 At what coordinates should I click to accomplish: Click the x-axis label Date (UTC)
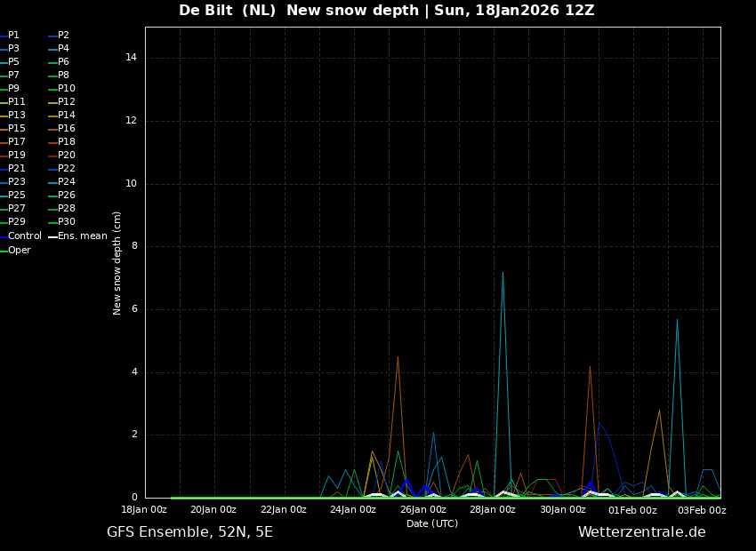point(432,523)
